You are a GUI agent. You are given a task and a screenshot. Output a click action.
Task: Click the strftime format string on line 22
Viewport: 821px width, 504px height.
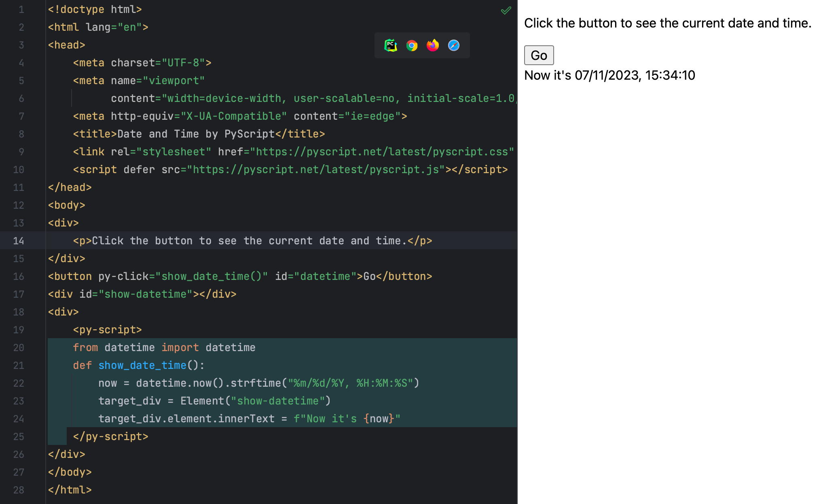point(351,383)
